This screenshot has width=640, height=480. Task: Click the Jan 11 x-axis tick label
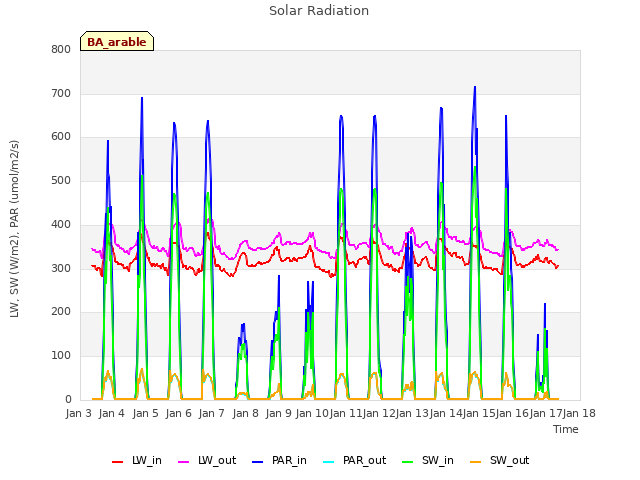click(345, 413)
